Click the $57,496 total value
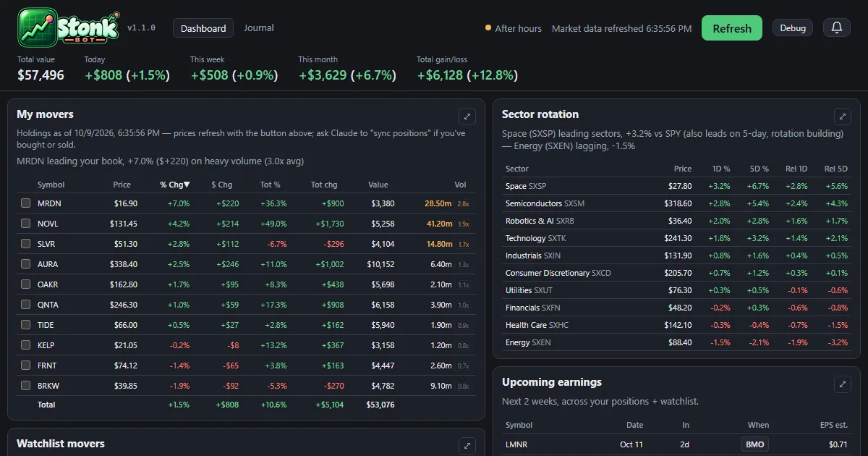 [41, 75]
